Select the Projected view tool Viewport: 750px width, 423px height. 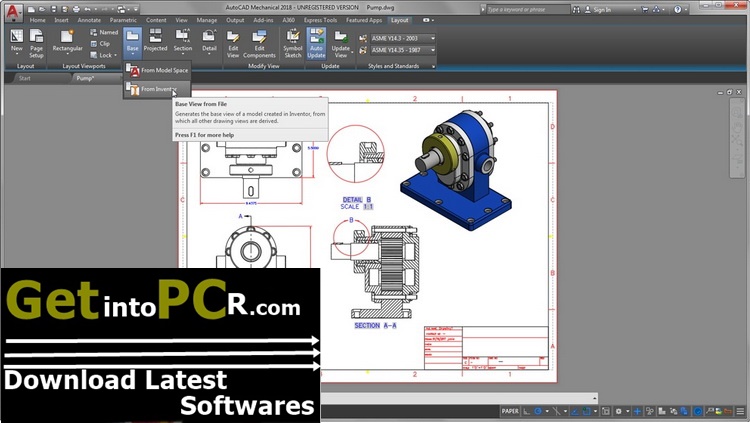tap(155, 40)
